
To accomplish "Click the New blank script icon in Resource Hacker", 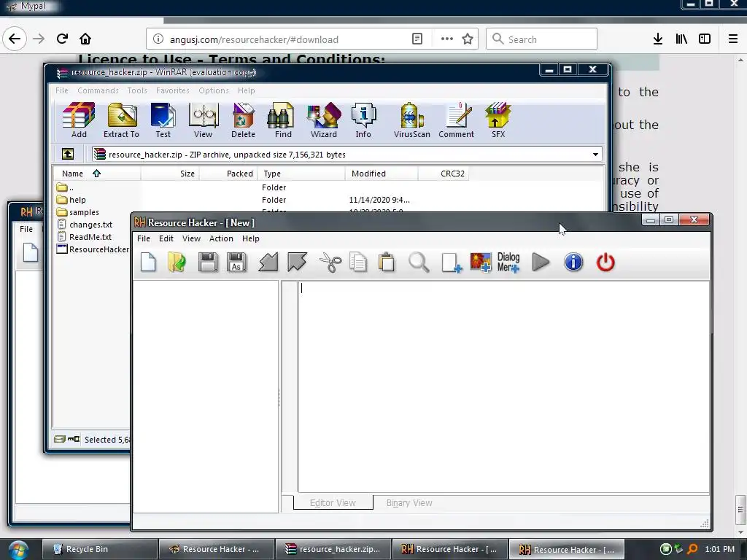I will [148, 262].
